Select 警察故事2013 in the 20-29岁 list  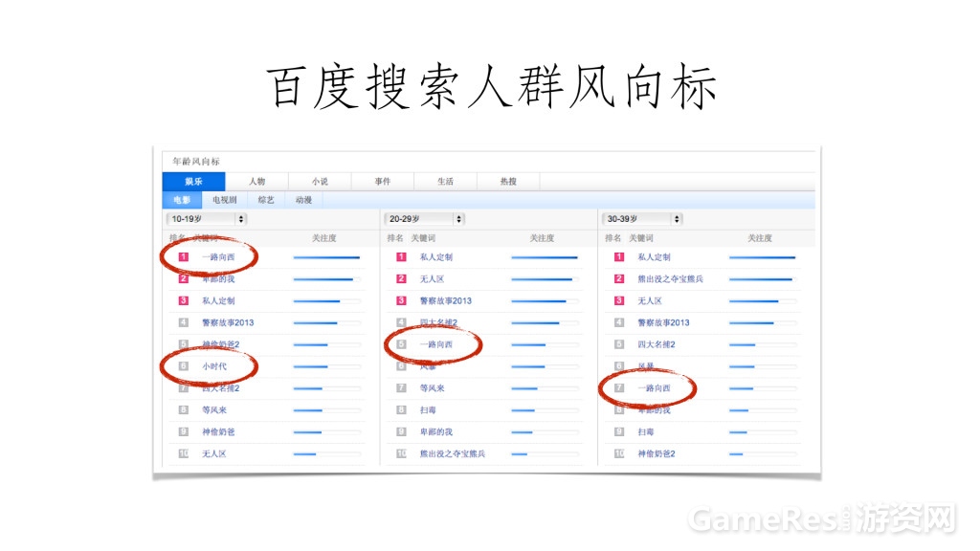click(446, 300)
